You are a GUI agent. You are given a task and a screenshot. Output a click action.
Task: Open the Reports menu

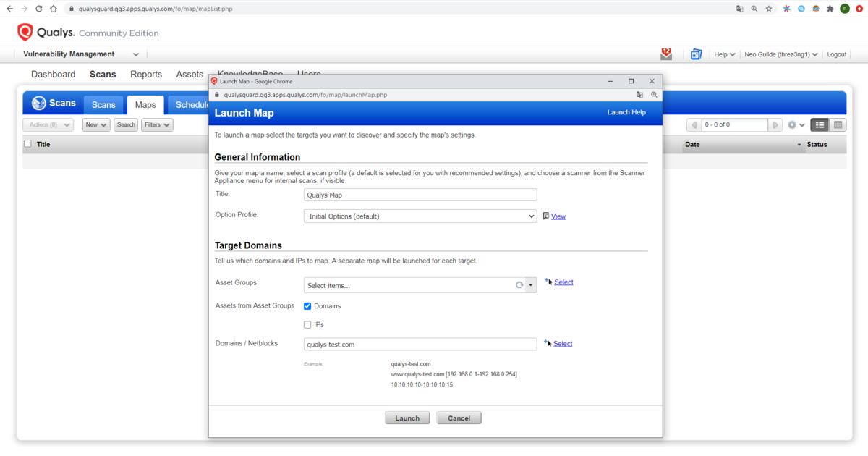click(146, 74)
